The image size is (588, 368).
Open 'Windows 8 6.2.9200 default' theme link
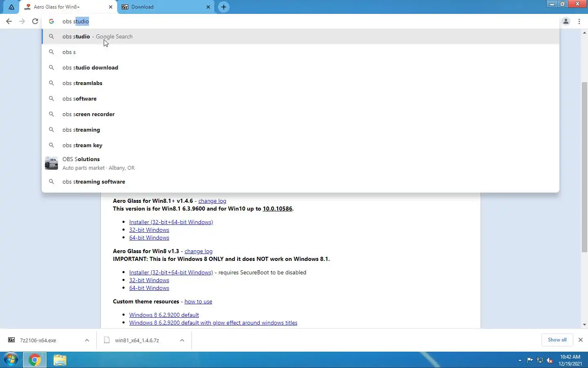[x=164, y=315]
